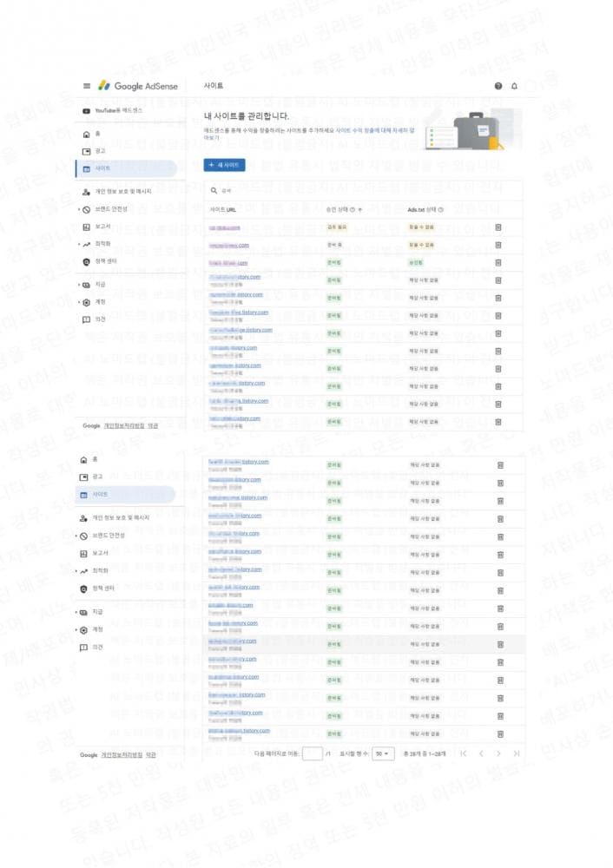Delete the site row marked 준비 중
Screen dimensions: 613x868
pyautogui.click(x=498, y=246)
